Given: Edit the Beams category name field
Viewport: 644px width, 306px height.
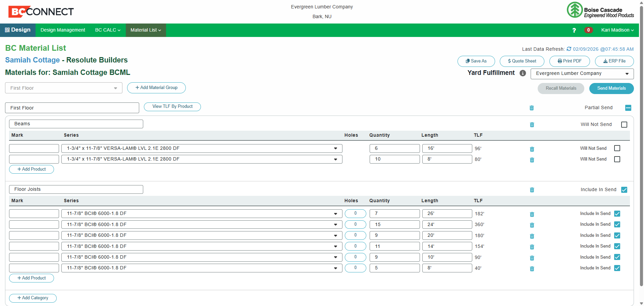Looking at the screenshot, I should 76,124.
